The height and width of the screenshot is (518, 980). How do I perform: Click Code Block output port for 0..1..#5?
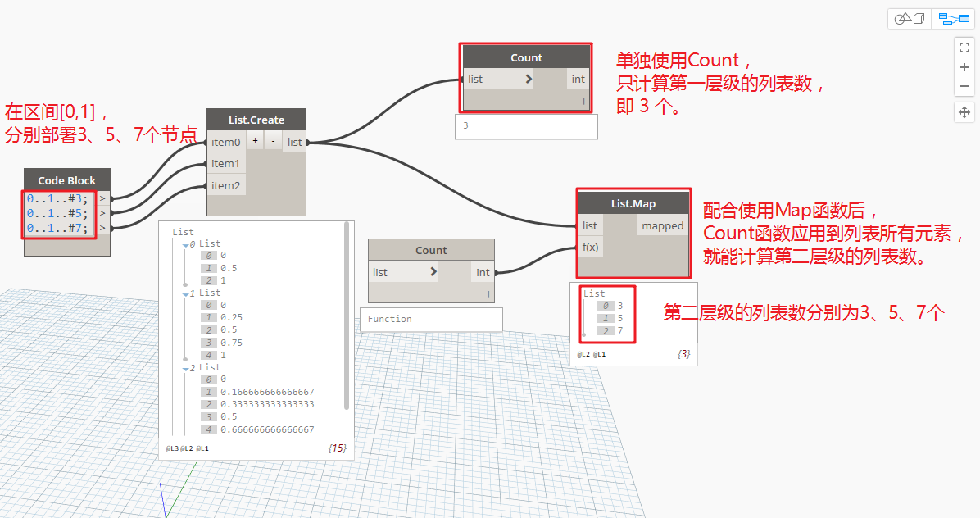click(102, 214)
